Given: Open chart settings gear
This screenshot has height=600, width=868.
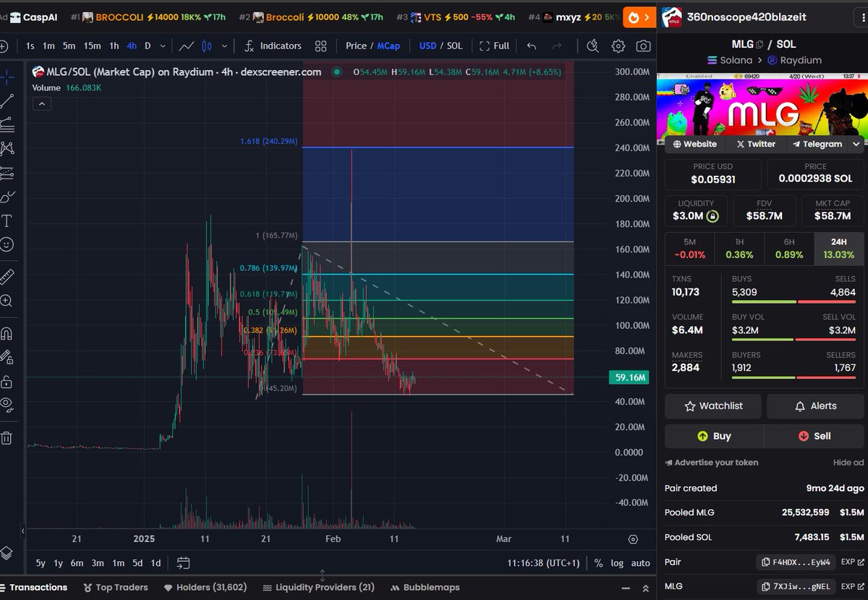Looking at the screenshot, I should (618, 46).
